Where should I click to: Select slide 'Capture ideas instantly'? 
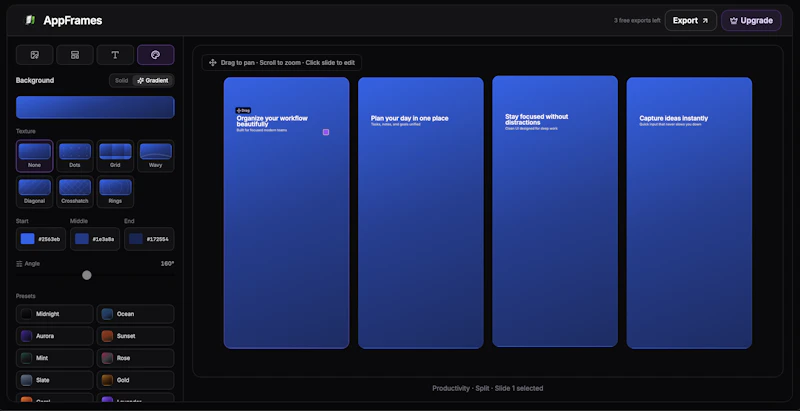(689, 213)
